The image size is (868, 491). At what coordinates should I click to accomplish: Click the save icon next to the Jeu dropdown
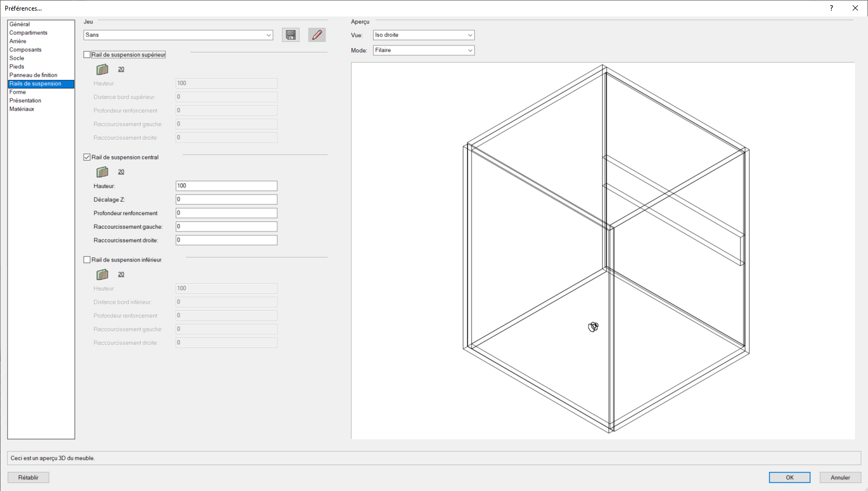point(291,34)
